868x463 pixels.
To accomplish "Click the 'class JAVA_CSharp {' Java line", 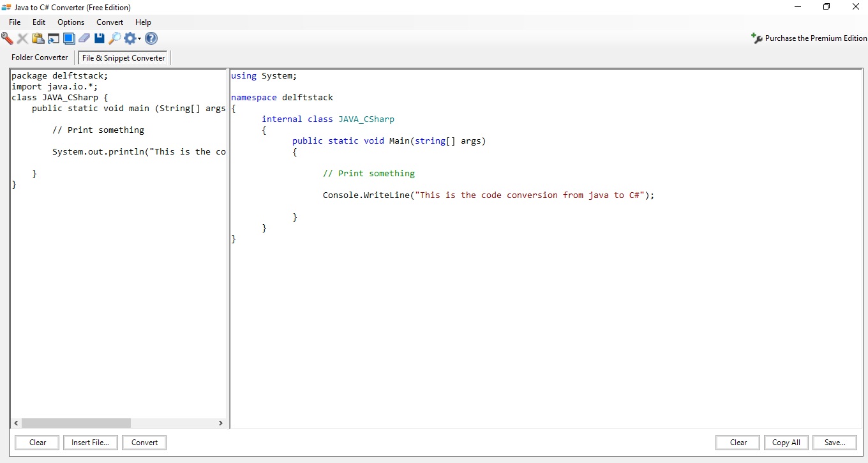I will click(x=60, y=97).
